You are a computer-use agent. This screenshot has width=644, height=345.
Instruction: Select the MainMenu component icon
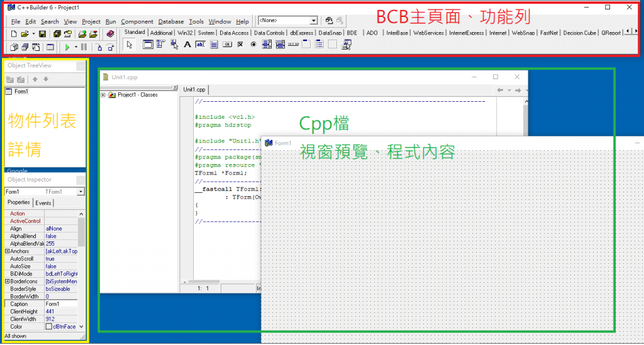click(160, 45)
